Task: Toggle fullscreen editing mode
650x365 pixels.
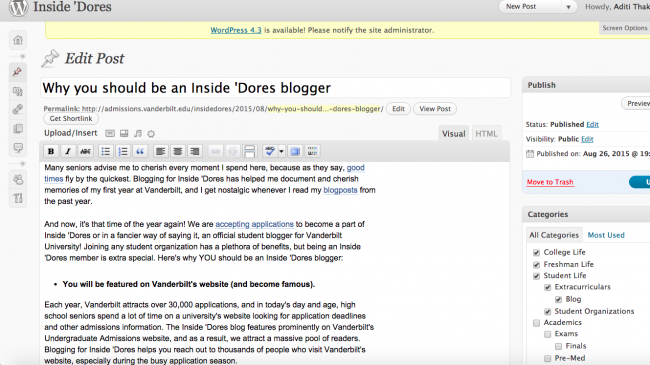Action: tap(295, 151)
